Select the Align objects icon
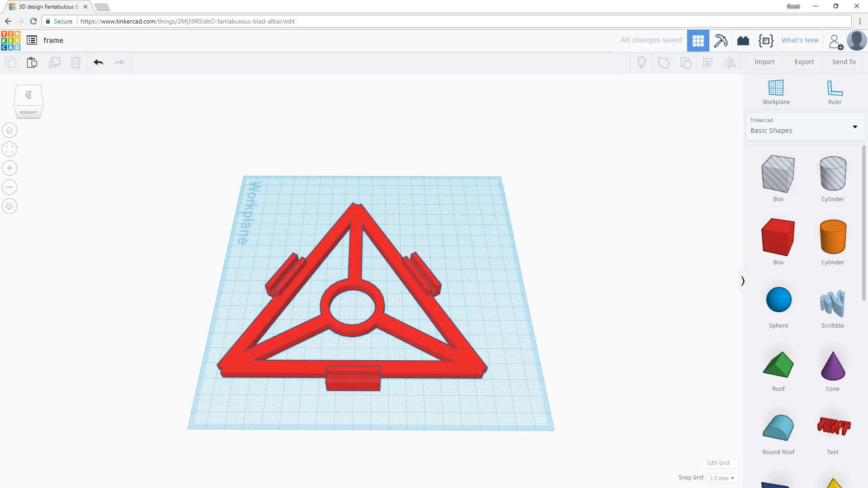This screenshot has width=868, height=488. pos(708,62)
